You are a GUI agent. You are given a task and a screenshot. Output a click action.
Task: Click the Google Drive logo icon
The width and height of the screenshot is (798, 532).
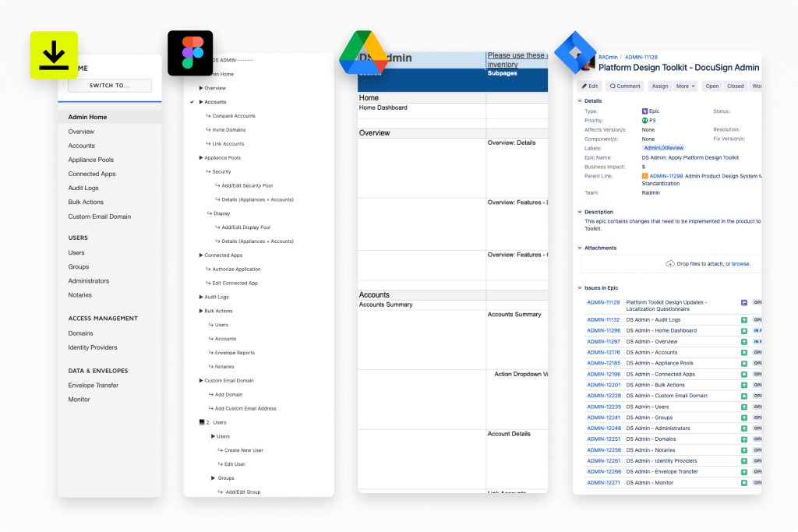363,53
